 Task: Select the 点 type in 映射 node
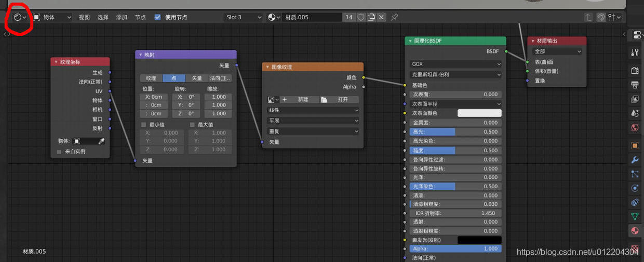[174, 78]
